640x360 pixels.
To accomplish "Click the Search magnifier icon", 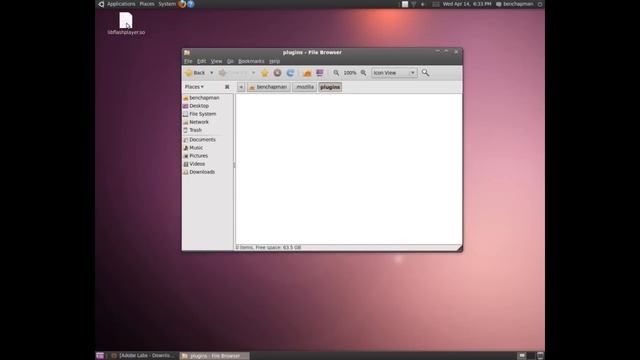I will tap(425, 73).
